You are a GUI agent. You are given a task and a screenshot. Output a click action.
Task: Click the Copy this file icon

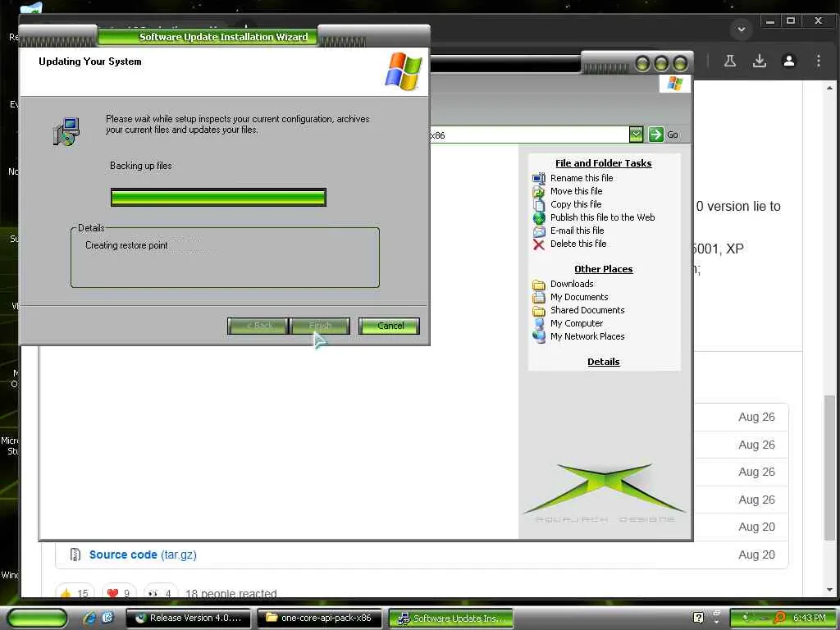[x=538, y=204]
